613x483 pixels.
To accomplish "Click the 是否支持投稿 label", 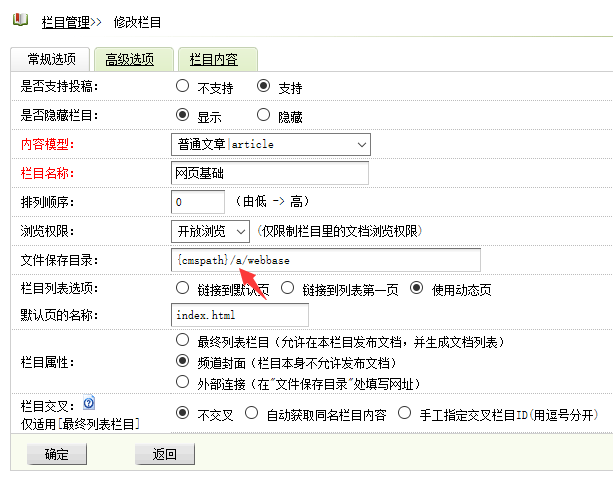I will click(59, 86).
